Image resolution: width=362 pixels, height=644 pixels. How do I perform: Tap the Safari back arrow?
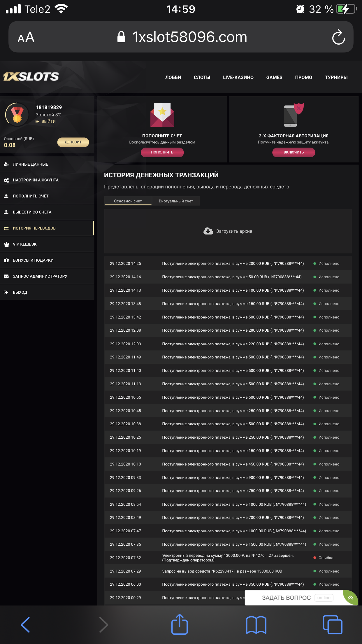[x=25, y=624]
